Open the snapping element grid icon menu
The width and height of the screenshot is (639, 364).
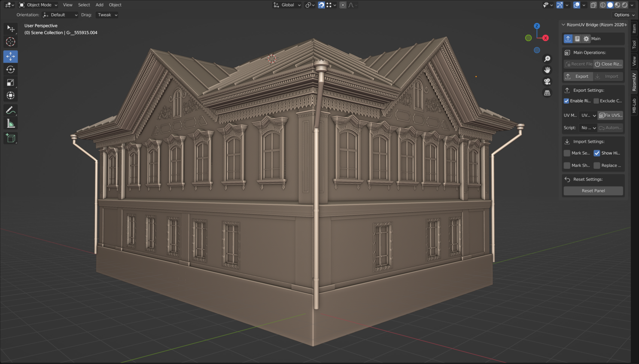tap(331, 5)
